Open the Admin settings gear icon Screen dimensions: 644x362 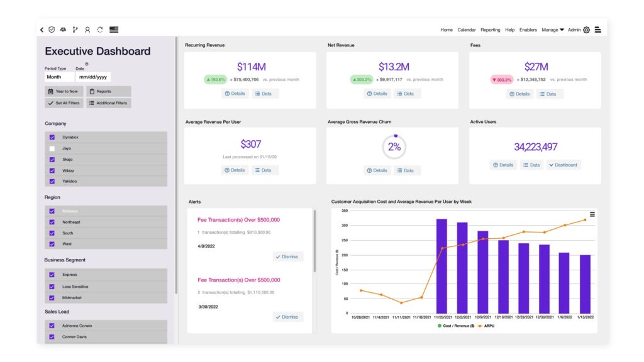click(x=587, y=30)
